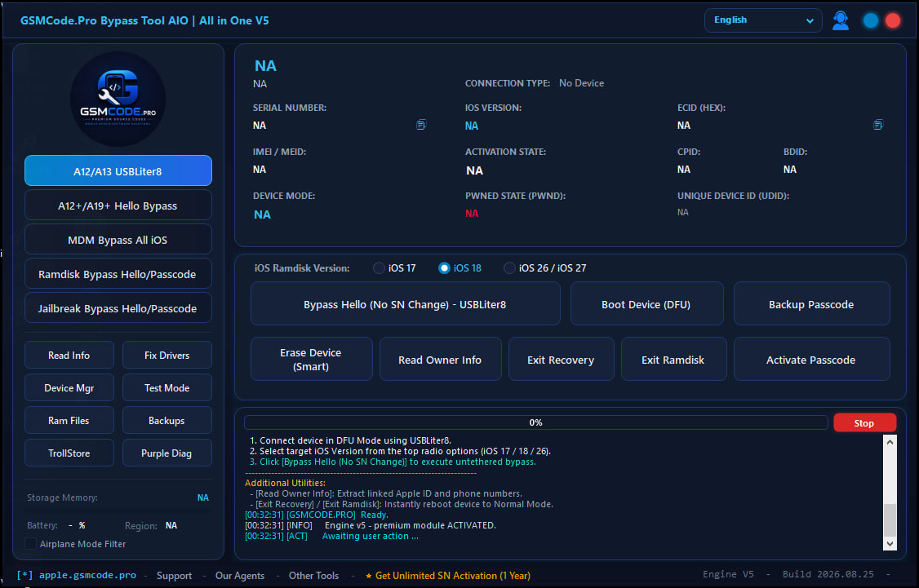Open the Backups utility

click(x=167, y=421)
